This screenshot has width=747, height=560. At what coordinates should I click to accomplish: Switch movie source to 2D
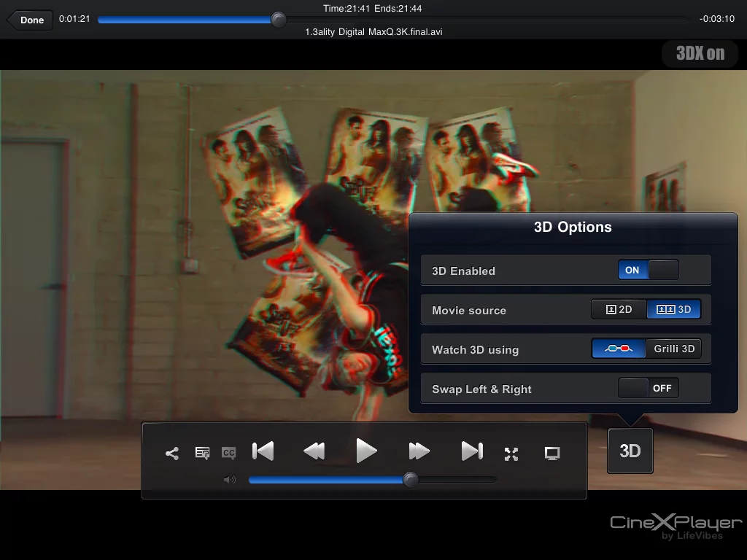(618, 308)
